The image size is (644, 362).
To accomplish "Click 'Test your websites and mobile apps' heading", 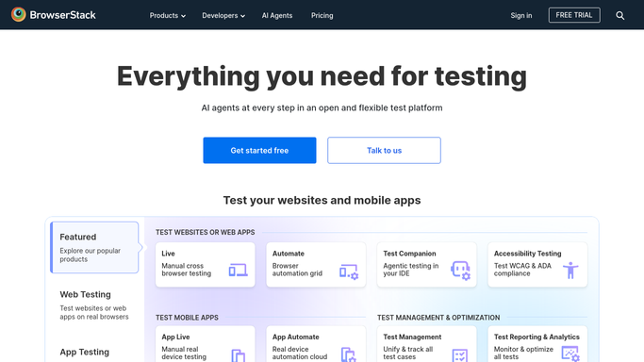I will click(322, 200).
